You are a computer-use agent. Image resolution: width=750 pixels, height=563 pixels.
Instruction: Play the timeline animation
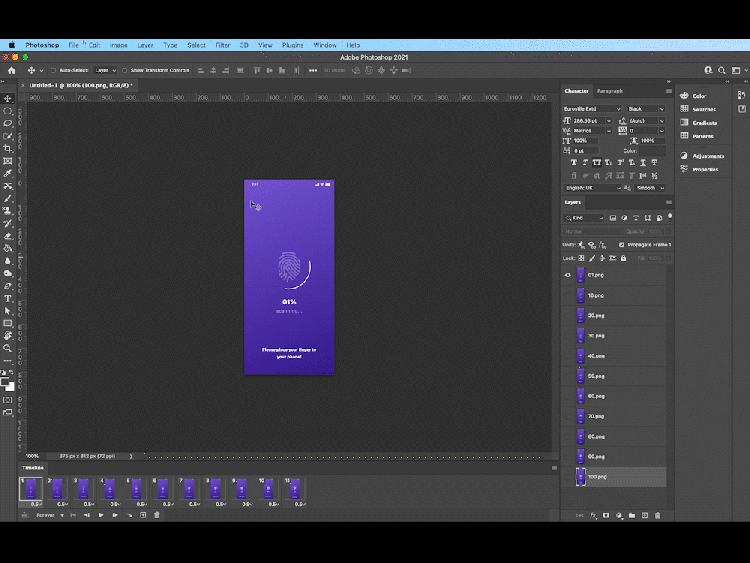[x=101, y=515]
